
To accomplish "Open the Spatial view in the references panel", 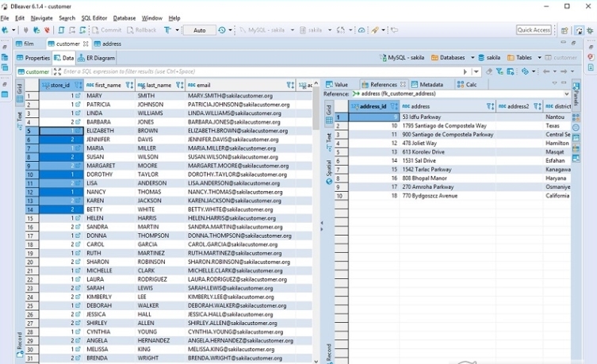I will pyautogui.click(x=329, y=172).
